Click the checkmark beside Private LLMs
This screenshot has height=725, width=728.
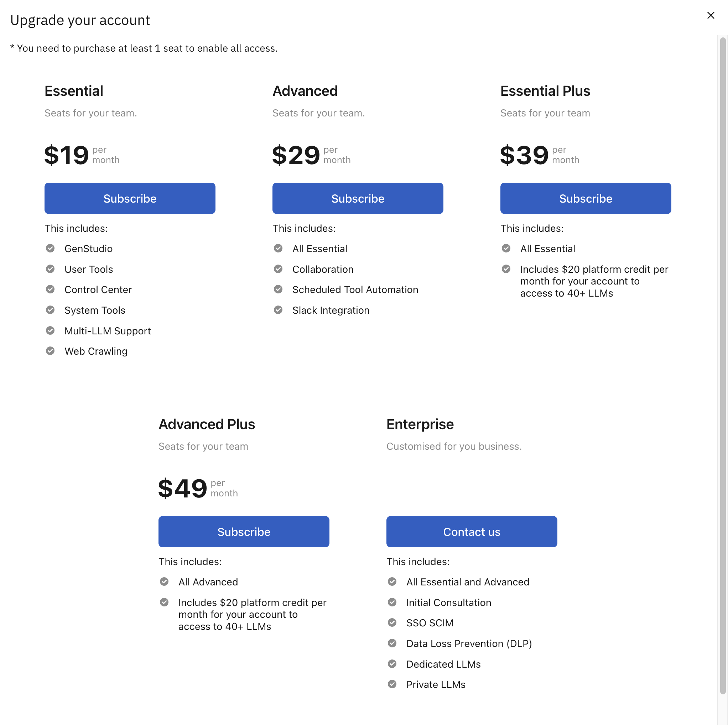(x=392, y=684)
